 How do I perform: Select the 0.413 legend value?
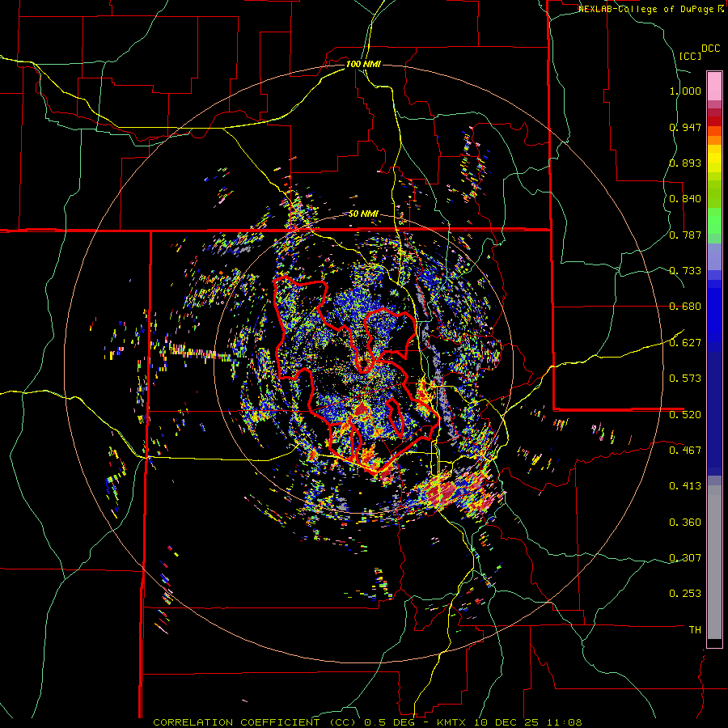click(685, 486)
